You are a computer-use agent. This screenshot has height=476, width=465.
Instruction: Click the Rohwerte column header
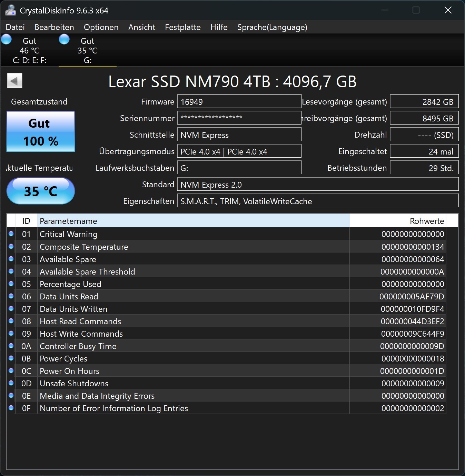[x=398, y=221]
